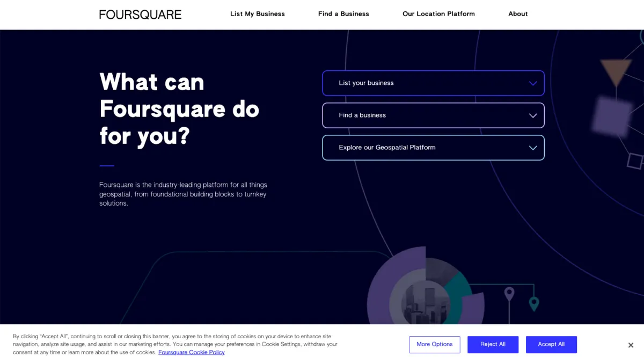Click the chevron on Find a business

tap(533, 115)
